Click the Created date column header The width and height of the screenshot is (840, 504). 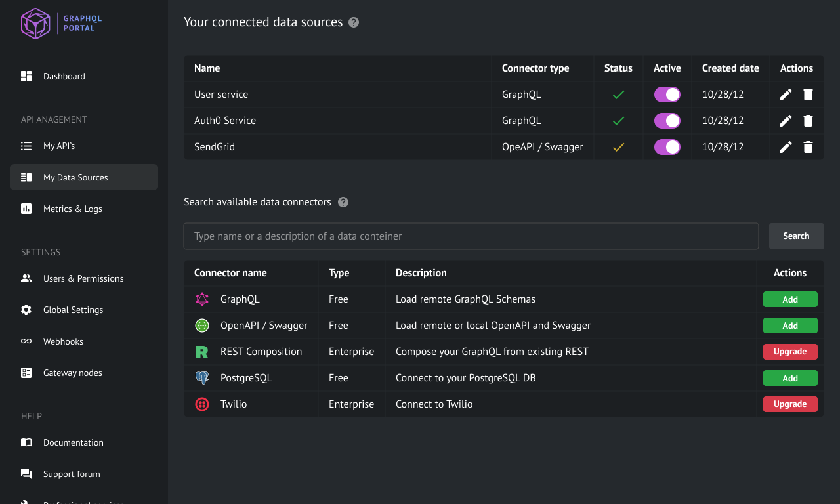click(x=730, y=68)
